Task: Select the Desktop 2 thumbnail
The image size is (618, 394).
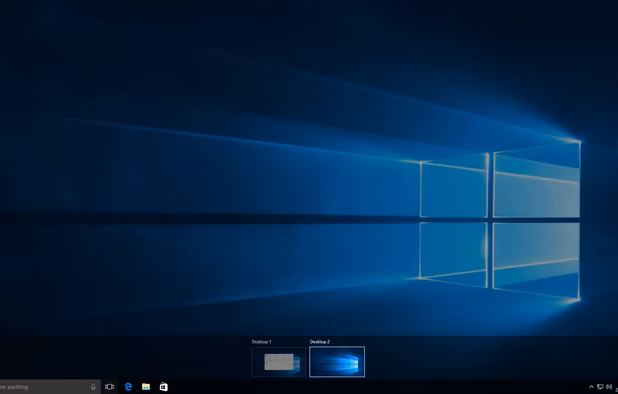Action: pos(337,362)
